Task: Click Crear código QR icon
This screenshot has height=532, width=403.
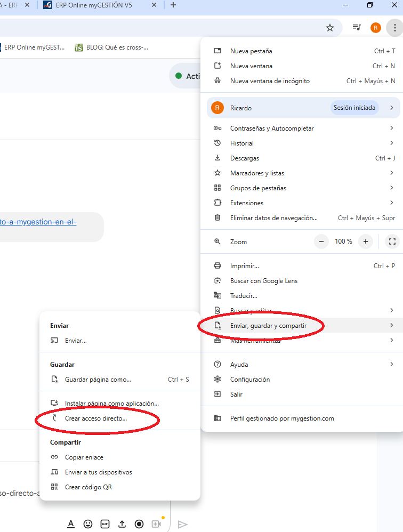Action: [54, 487]
